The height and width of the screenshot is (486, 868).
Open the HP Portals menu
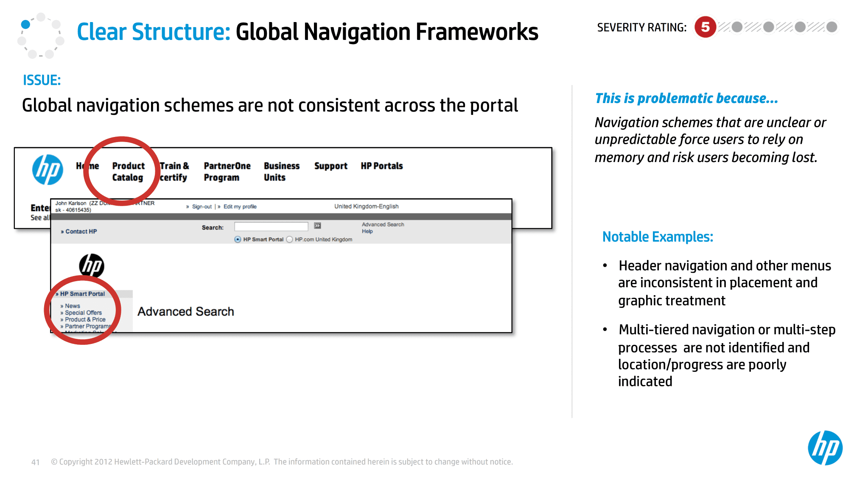pyautogui.click(x=381, y=166)
